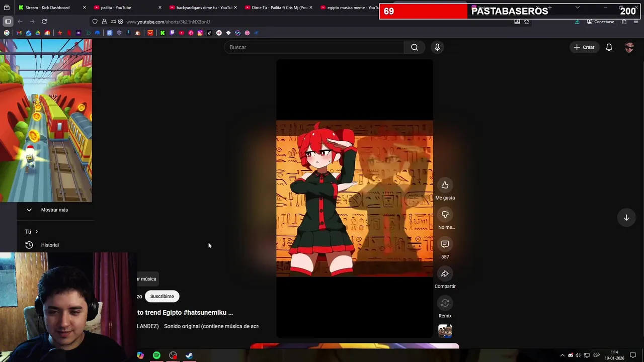Viewport: 644px width, 362px height.
Task: Start voice search with microphone icon
Action: [437, 47]
